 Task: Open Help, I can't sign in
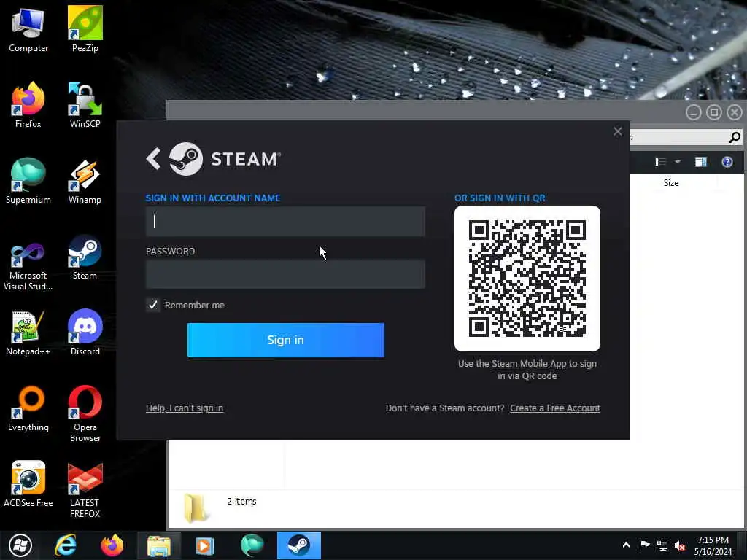coord(185,408)
